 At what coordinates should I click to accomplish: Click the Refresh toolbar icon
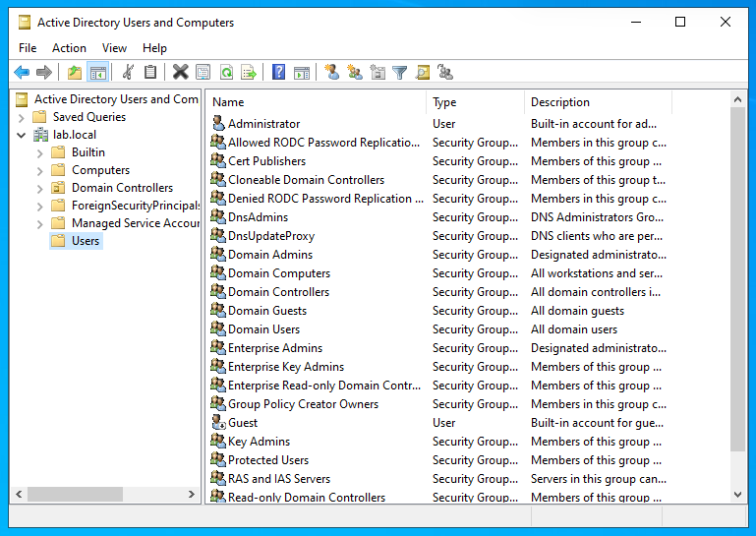pos(227,73)
